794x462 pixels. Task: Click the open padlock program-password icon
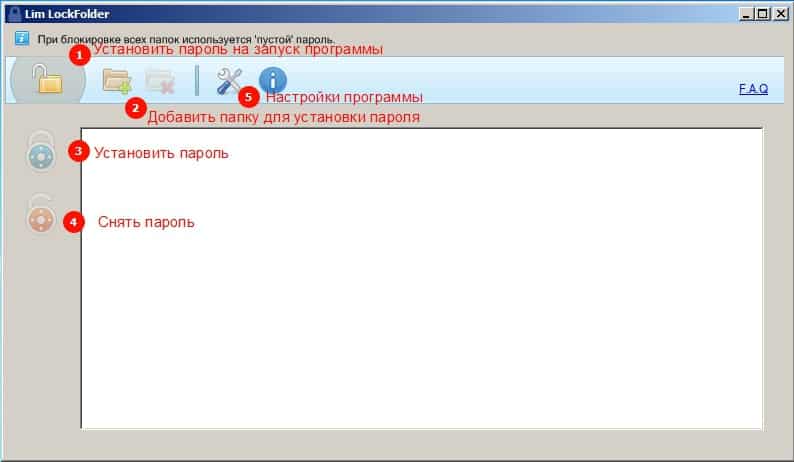pos(47,80)
